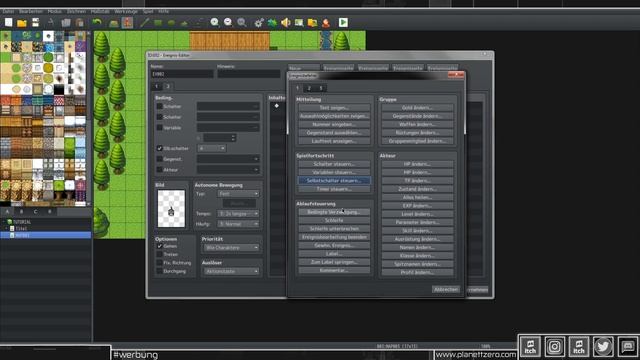The image size is (640, 360).
Task: Toggle the Treten option checkbox
Action: (160, 254)
